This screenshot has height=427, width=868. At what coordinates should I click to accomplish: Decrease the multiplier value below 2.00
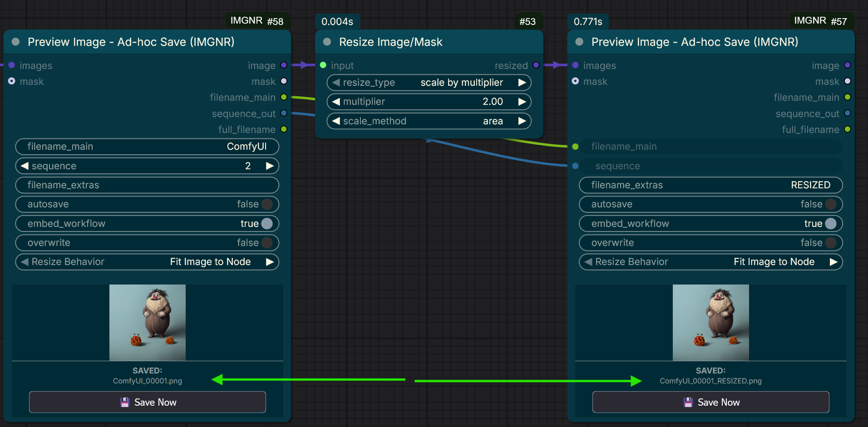(x=336, y=102)
